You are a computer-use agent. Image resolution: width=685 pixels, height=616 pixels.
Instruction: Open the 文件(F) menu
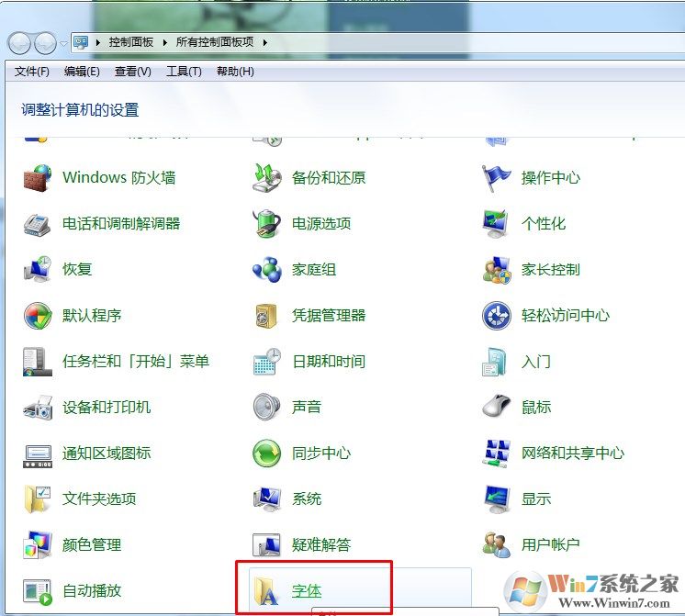pyautogui.click(x=31, y=72)
